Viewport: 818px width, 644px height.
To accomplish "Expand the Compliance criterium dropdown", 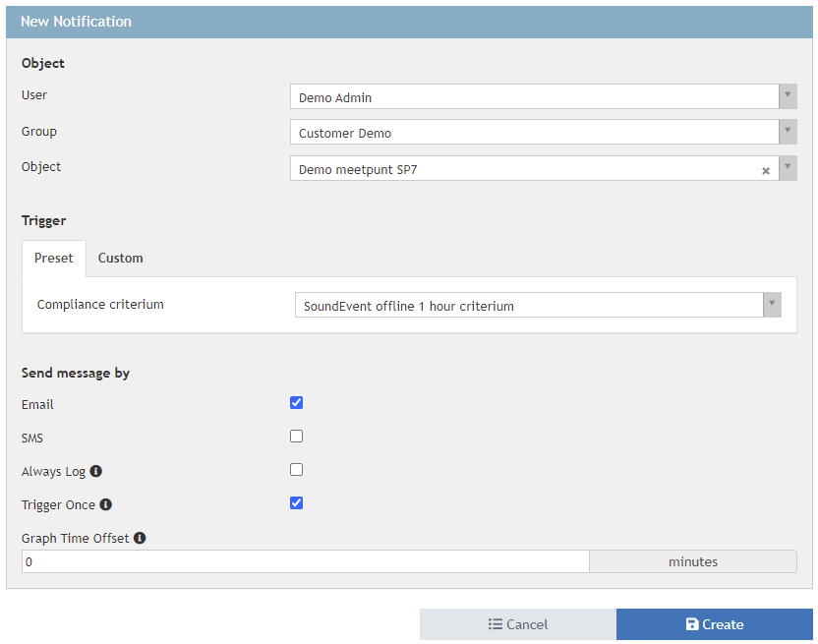I will click(772, 305).
